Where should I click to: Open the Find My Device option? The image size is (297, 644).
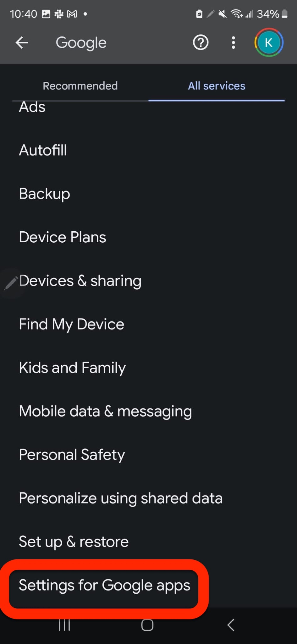(x=71, y=324)
